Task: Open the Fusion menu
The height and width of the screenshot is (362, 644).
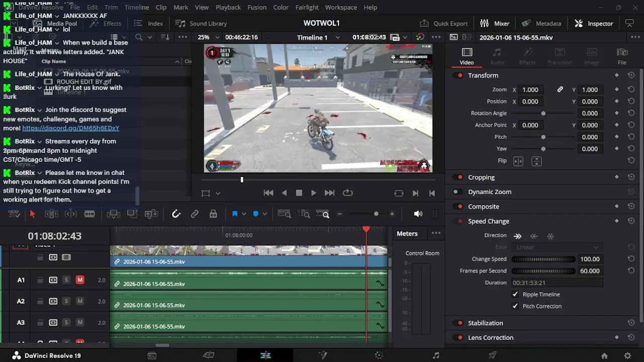Action: tap(257, 7)
